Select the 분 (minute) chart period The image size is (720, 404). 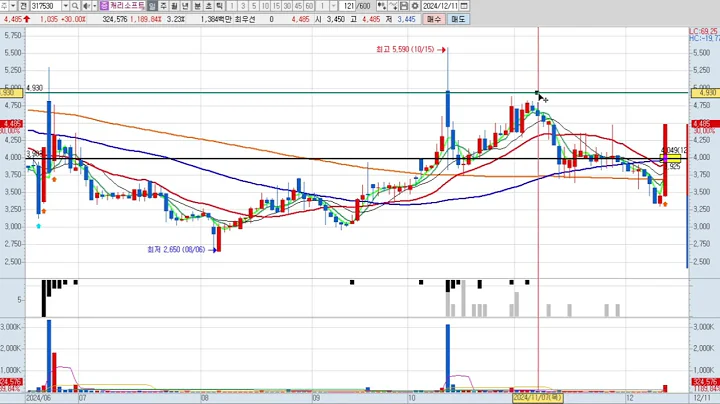(x=197, y=6)
